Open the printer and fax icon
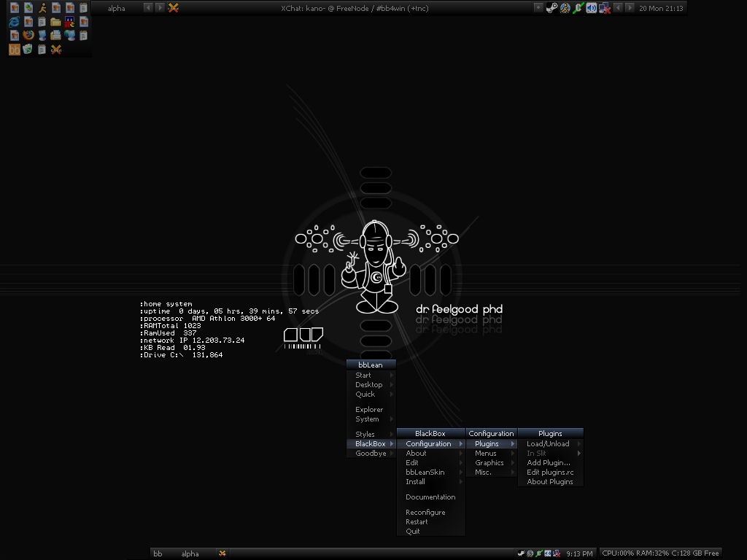747x560 pixels. point(55,35)
